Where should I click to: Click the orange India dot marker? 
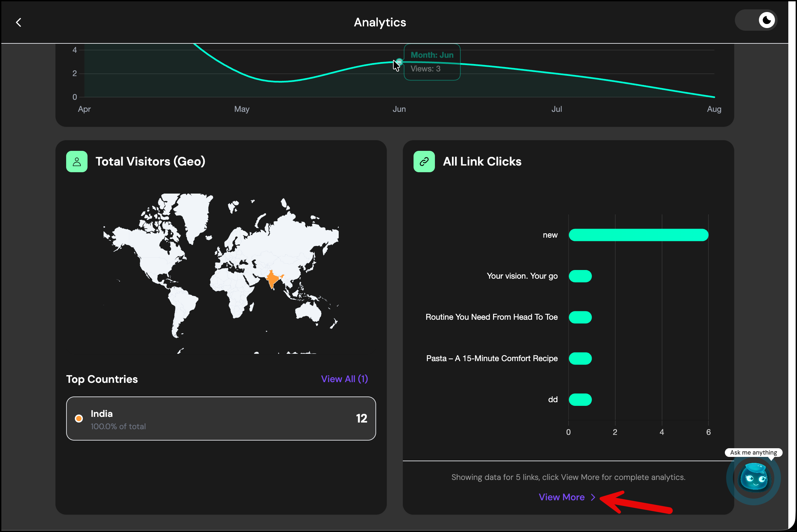coord(79,418)
